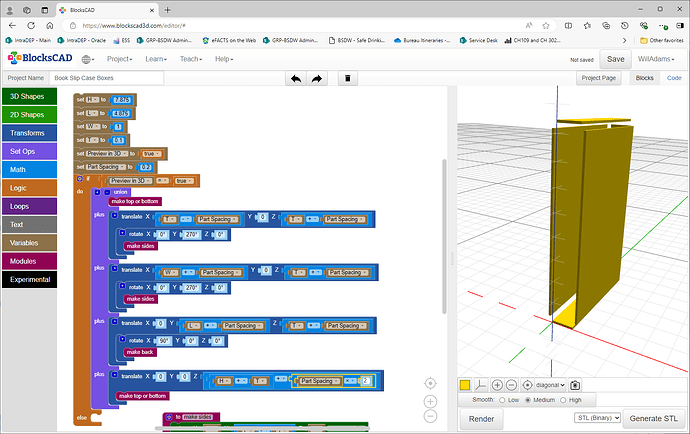690x434 pixels.
Task: Switch to the Blocks tab
Action: point(645,78)
